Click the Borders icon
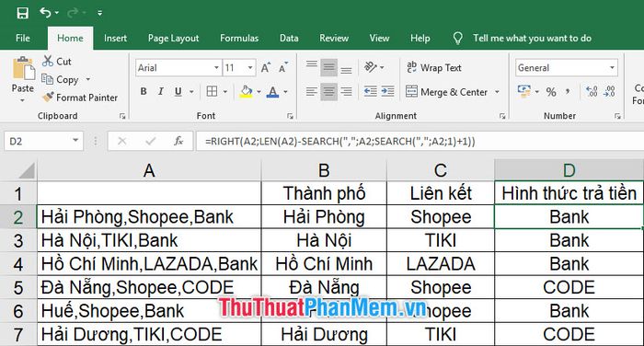Screen dimensions: 644x346 coord(212,91)
